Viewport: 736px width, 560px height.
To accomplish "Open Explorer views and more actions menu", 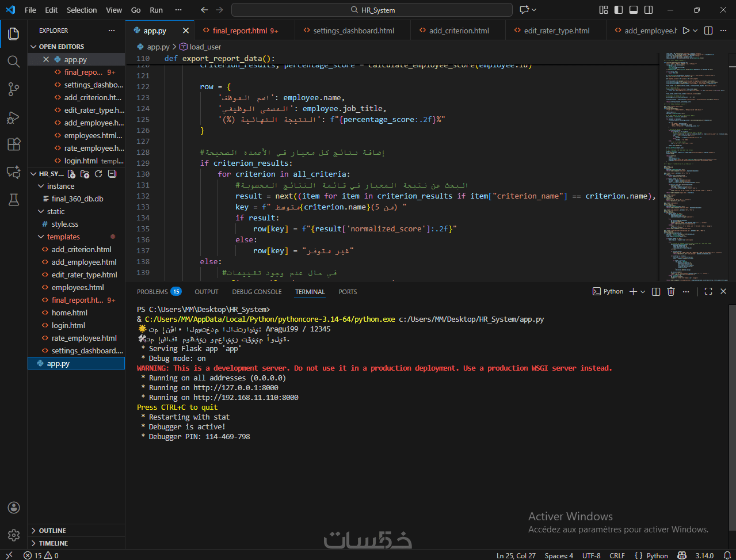I will 112,31.
